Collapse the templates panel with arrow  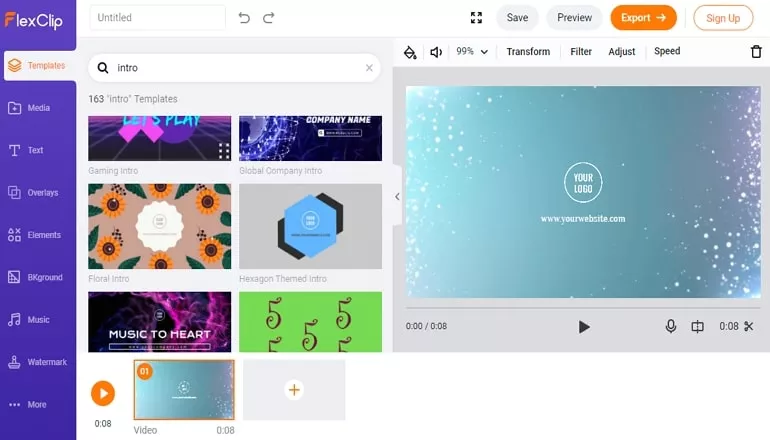click(397, 197)
